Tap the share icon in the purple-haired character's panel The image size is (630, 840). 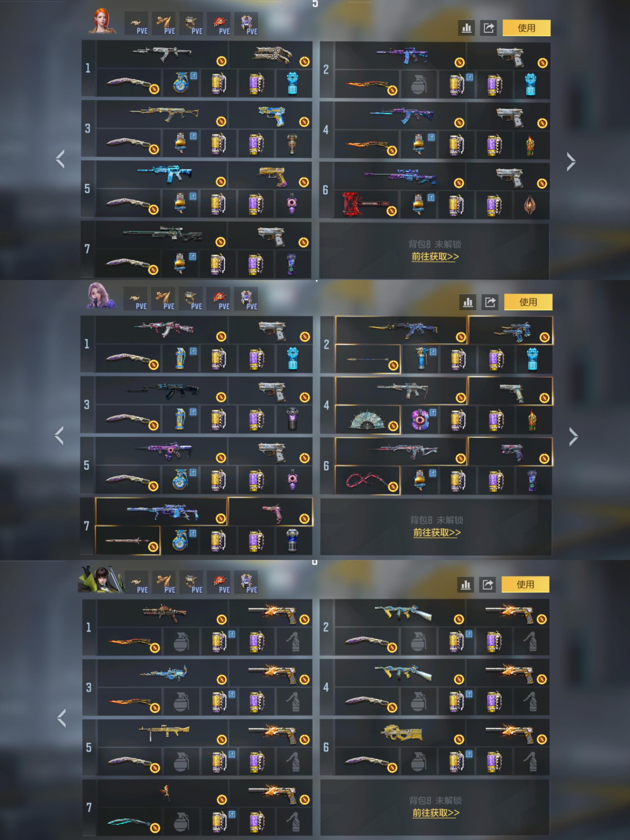tap(490, 302)
